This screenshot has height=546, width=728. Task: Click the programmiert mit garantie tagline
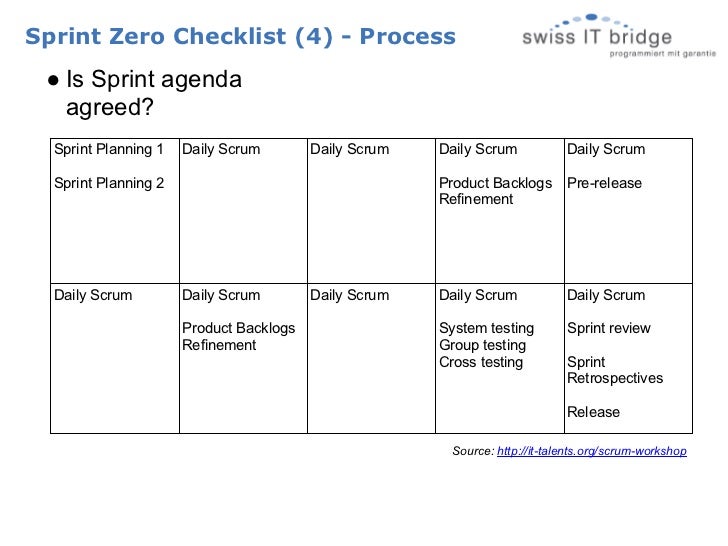(x=663, y=54)
